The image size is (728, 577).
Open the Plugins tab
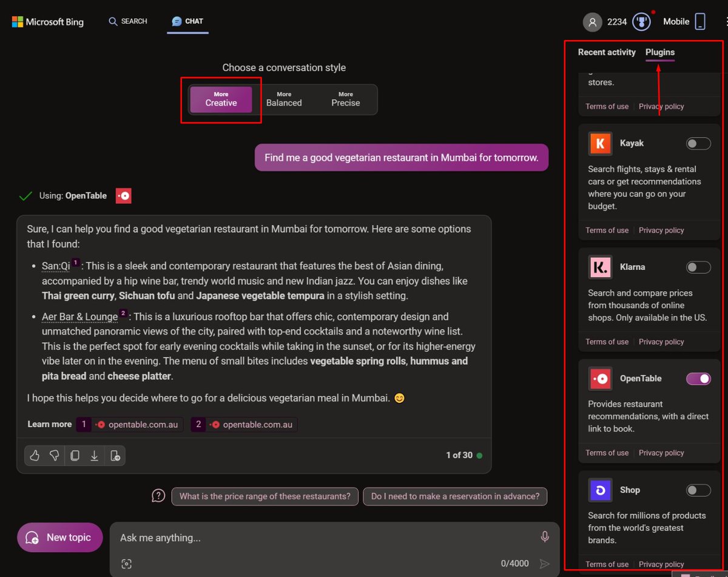click(660, 52)
